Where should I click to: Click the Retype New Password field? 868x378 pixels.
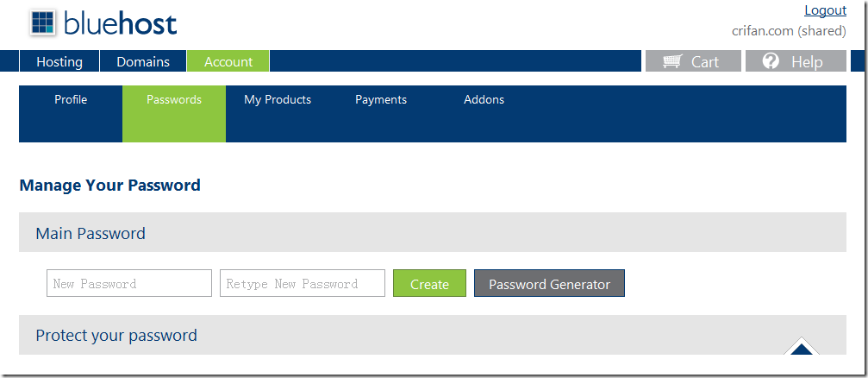point(303,283)
